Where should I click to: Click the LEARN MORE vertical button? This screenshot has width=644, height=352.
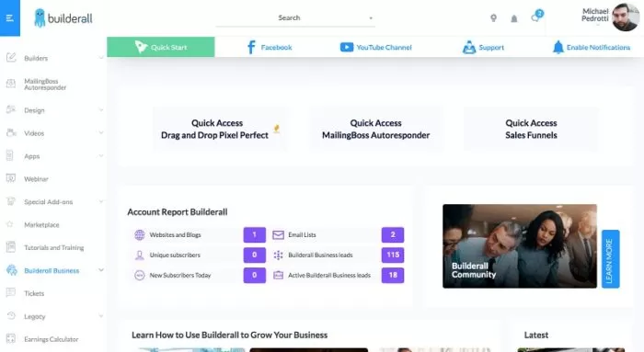click(610, 259)
